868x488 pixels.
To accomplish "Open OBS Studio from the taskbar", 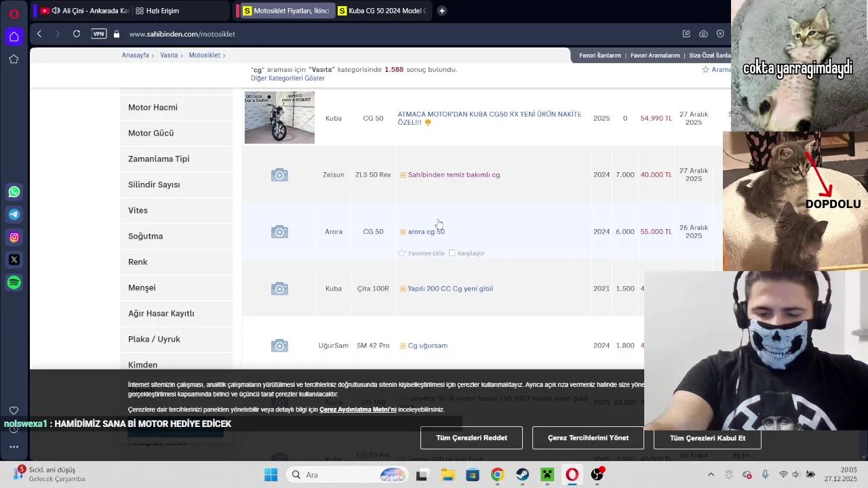I will coord(597,474).
